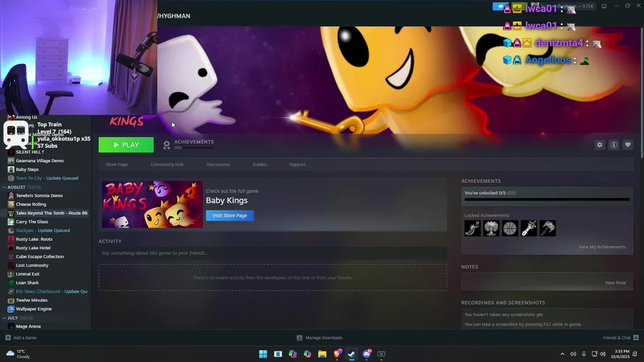Viewport: 644px width, 362px height.
Task: Click the Copilot taskbar icon
Action: (x=307, y=354)
